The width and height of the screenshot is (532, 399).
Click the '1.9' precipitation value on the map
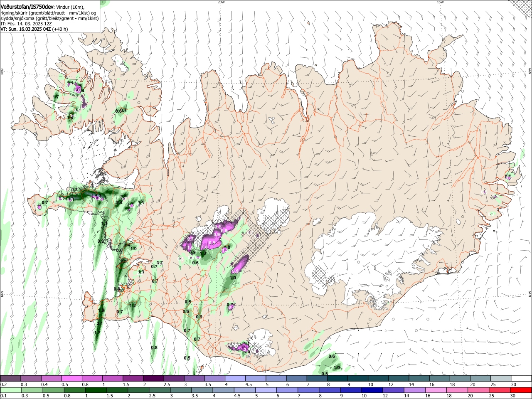pyautogui.click(x=101, y=310)
